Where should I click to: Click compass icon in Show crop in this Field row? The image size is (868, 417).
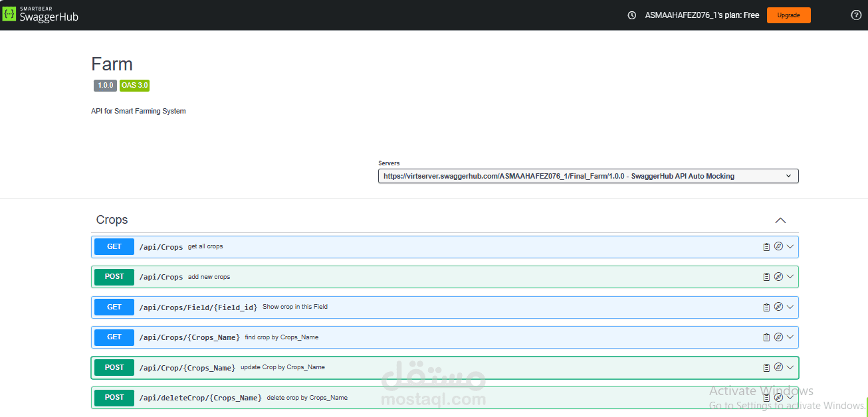pyautogui.click(x=778, y=307)
